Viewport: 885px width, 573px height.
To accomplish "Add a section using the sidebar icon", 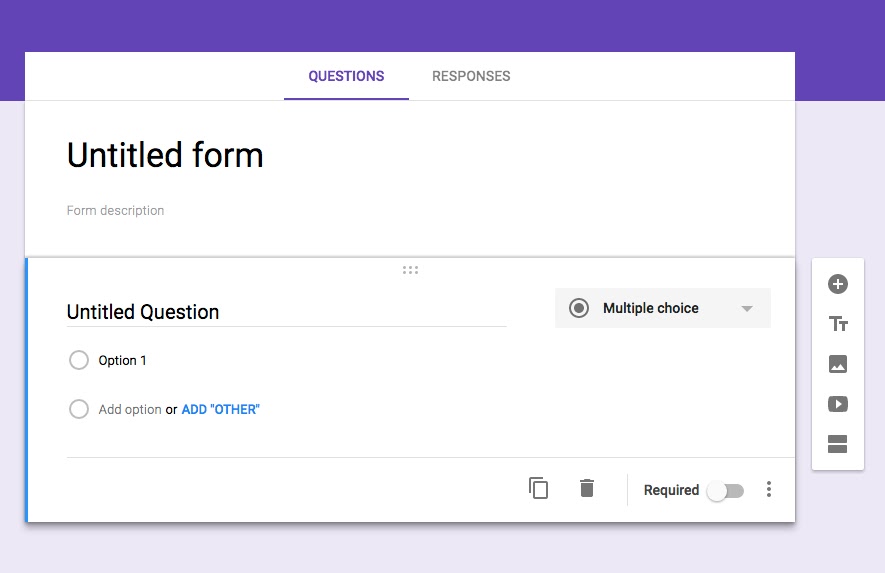I will coord(838,444).
